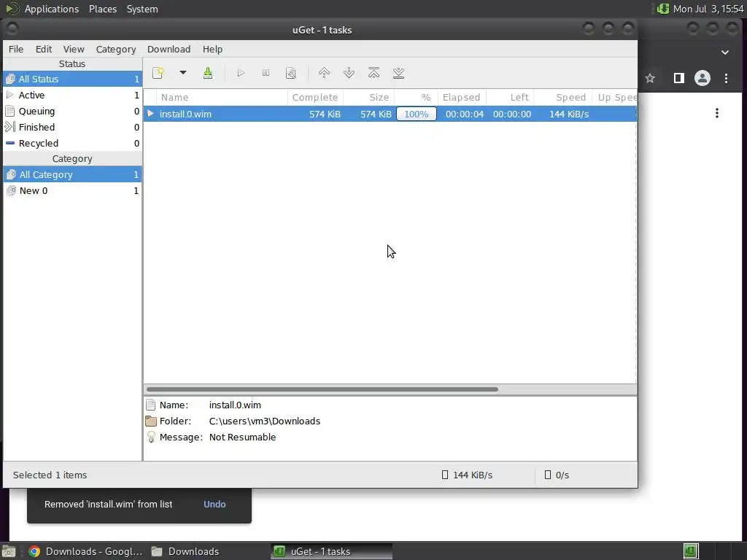Click the Active play-triangle icon
This screenshot has width=747, height=560.
click(x=10, y=95)
